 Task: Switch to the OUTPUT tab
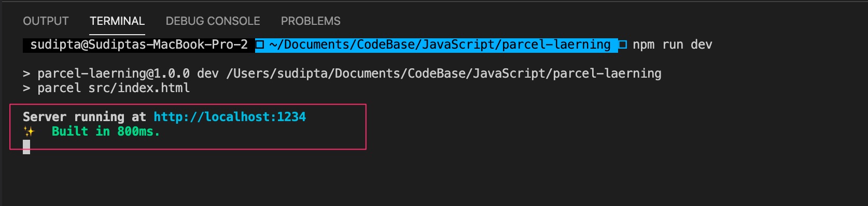click(x=46, y=21)
